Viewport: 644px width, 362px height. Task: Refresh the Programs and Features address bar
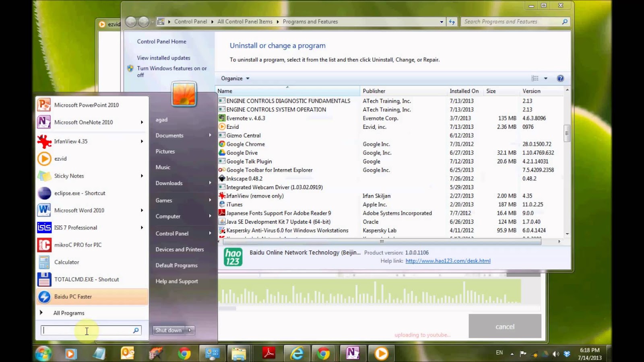452,22
